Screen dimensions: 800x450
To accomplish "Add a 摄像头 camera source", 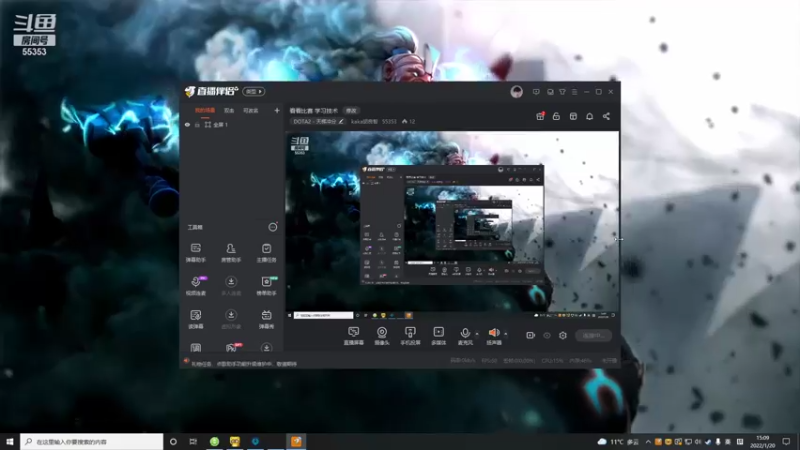I will click(x=382, y=336).
